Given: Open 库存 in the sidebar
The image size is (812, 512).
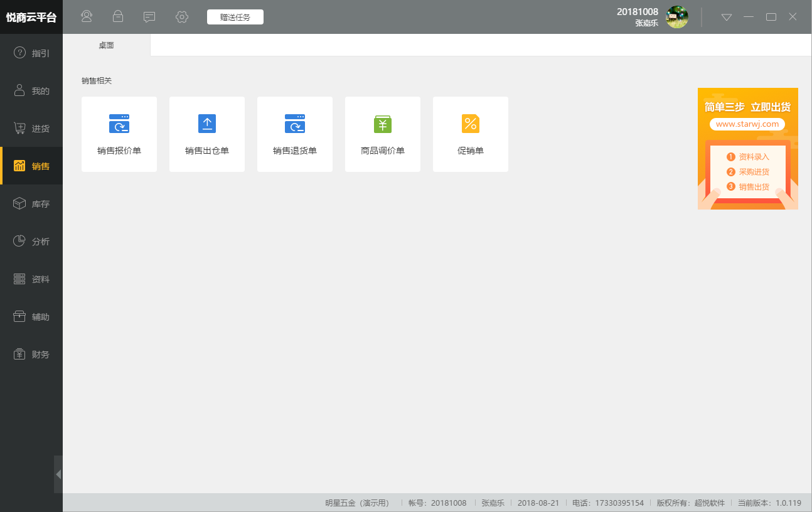Looking at the screenshot, I should click(31, 204).
